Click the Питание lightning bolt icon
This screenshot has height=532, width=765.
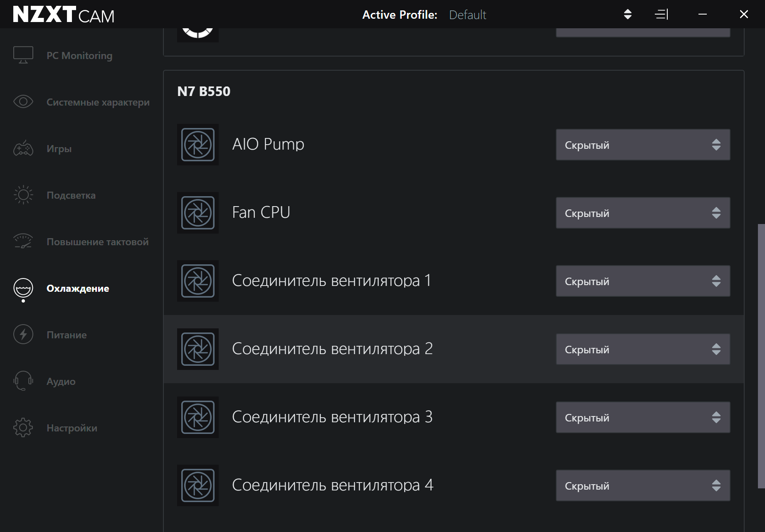23,335
